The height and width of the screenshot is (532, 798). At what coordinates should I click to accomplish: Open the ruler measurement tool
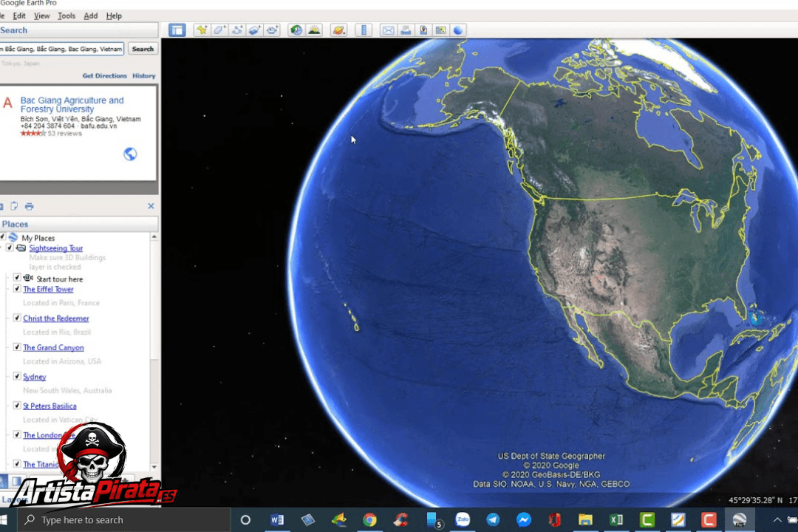[364, 30]
